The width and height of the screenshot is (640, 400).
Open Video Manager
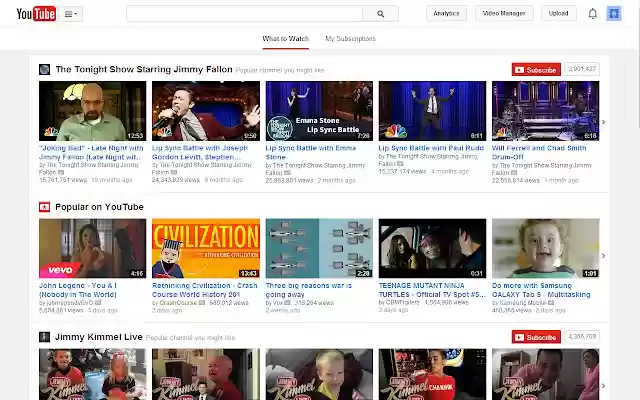[x=504, y=13]
